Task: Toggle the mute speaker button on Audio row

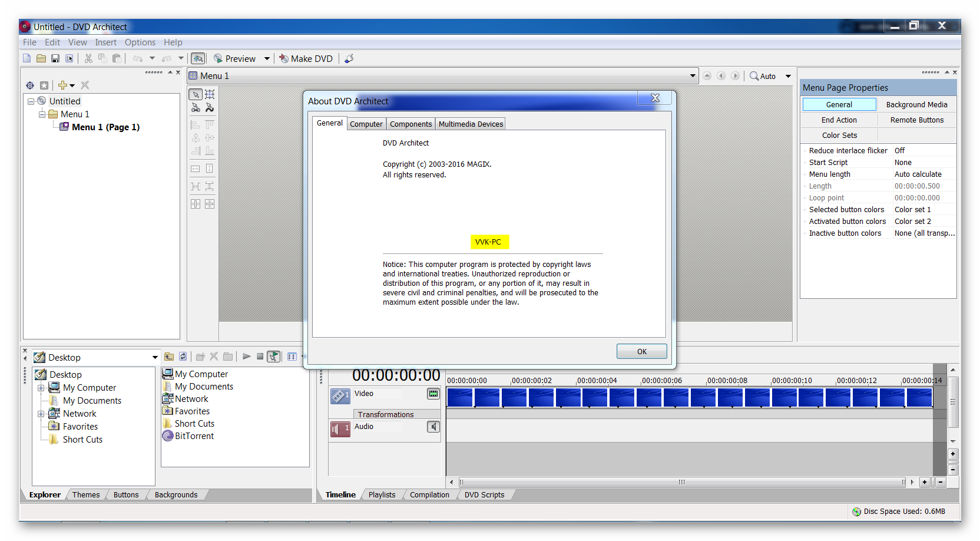Action: click(433, 427)
